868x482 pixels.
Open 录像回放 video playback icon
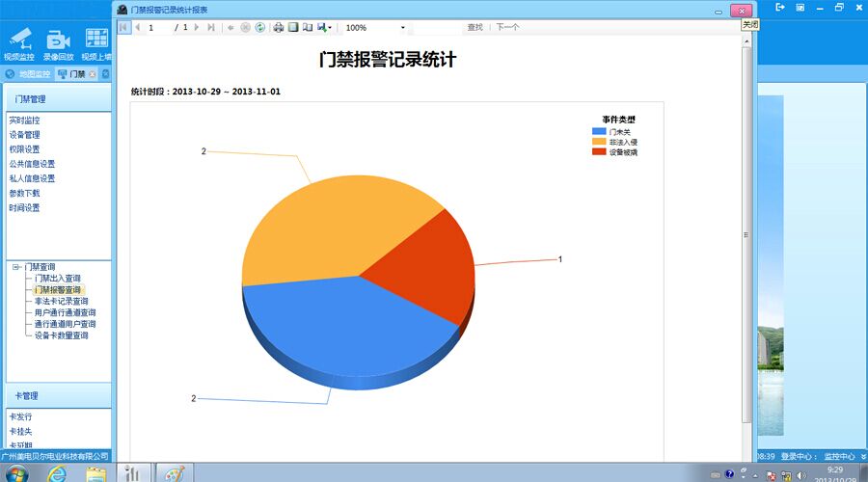click(x=58, y=40)
